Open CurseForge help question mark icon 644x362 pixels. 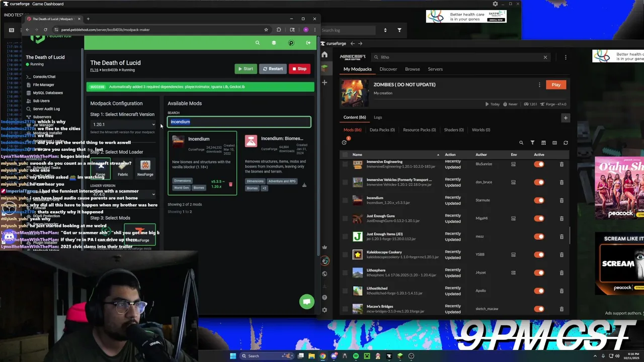tap(325, 298)
